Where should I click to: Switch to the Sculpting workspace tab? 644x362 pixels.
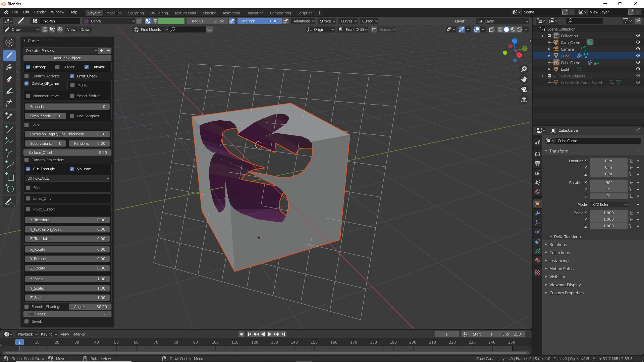click(x=136, y=13)
